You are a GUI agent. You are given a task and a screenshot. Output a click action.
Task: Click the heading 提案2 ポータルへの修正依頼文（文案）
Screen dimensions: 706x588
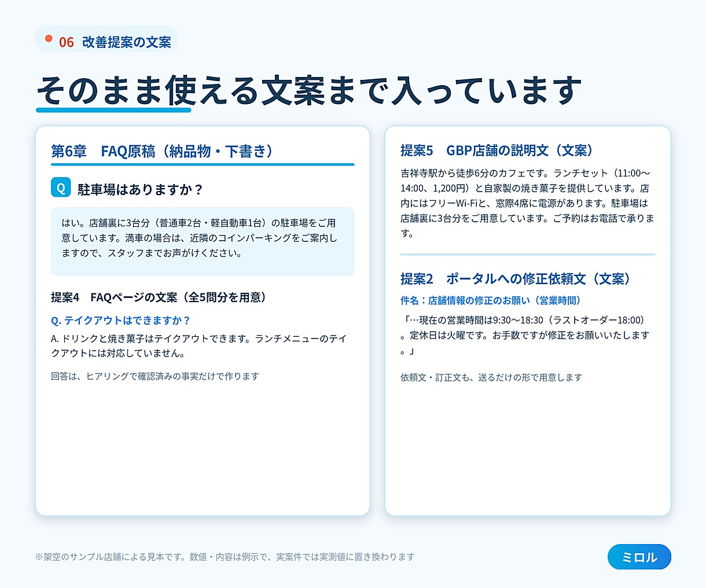pyautogui.click(x=516, y=279)
